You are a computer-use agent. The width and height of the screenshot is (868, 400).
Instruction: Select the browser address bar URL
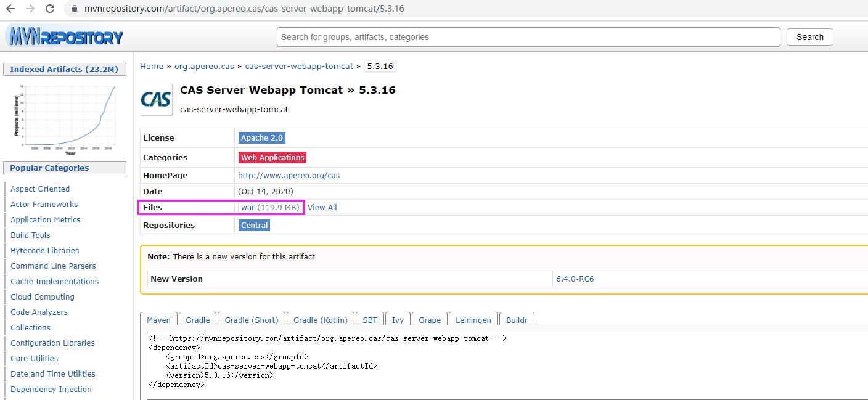pos(244,9)
